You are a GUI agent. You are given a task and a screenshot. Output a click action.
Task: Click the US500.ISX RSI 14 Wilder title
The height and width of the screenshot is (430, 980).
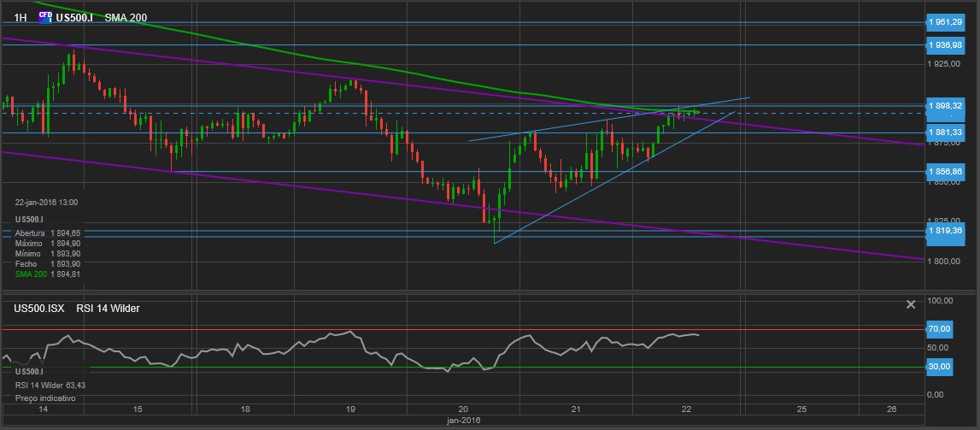click(76, 308)
